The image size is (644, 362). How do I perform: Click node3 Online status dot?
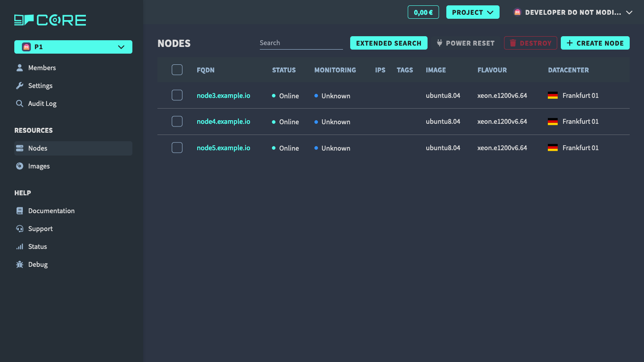pyautogui.click(x=274, y=96)
